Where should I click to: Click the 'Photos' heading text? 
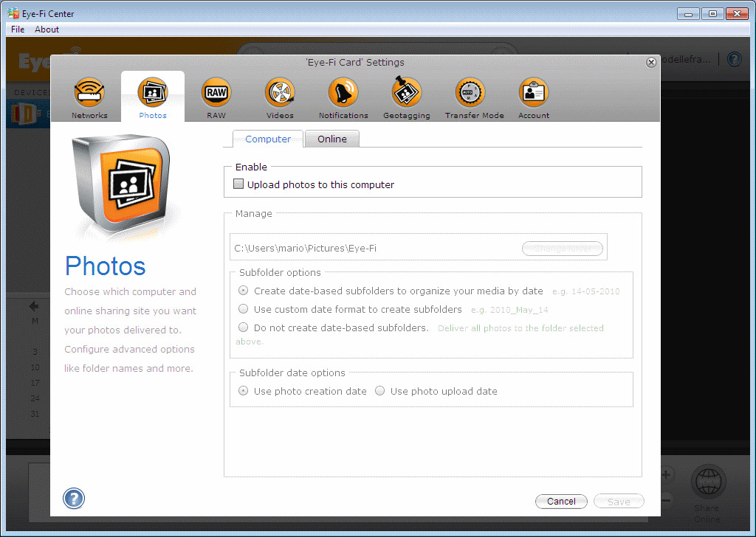click(105, 266)
